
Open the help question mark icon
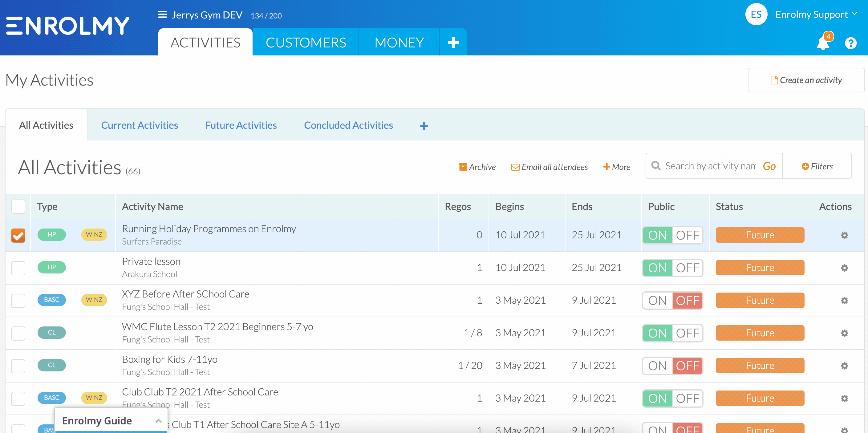pyautogui.click(x=850, y=43)
